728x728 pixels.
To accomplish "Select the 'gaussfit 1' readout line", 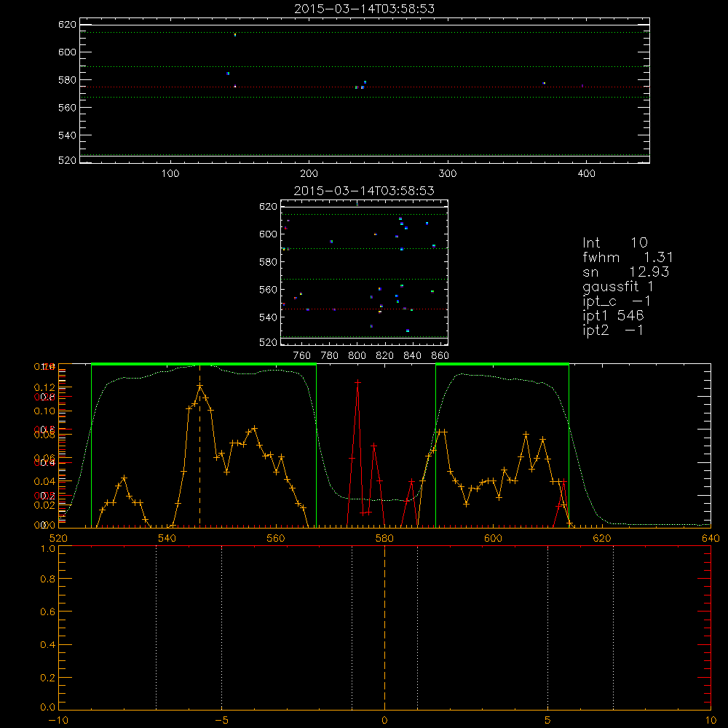I will tap(618, 286).
